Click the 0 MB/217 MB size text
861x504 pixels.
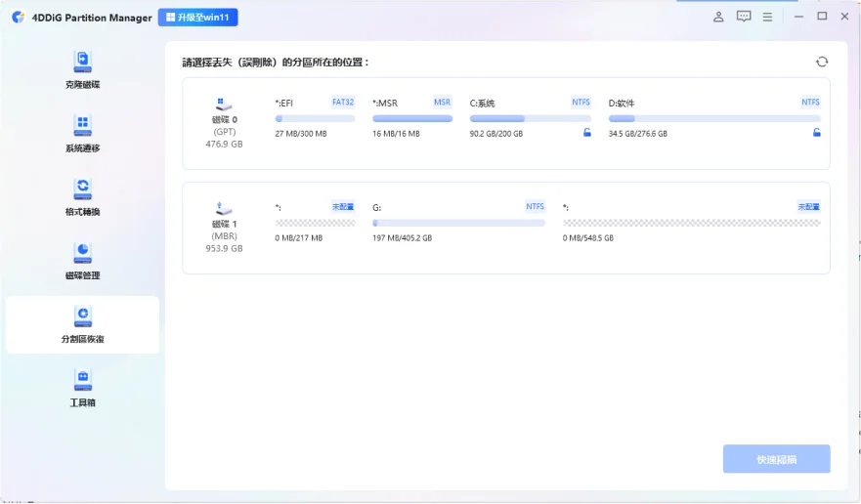299,237
